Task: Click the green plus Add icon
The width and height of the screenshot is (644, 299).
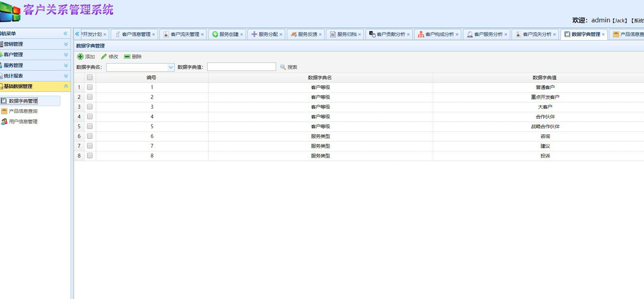Action: [x=80, y=57]
